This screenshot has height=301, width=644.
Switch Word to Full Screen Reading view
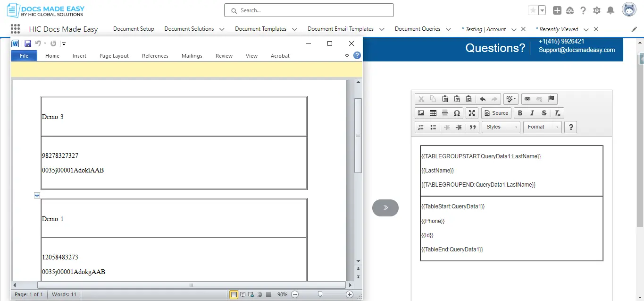(243, 294)
